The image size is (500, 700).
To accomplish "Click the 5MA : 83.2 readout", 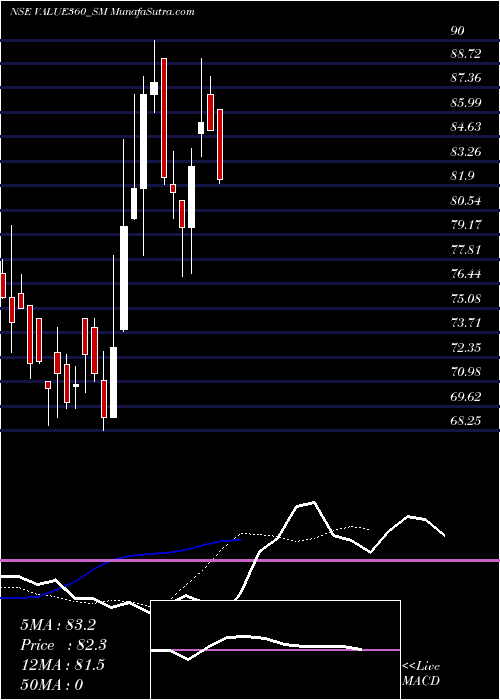I will pyautogui.click(x=58, y=625).
